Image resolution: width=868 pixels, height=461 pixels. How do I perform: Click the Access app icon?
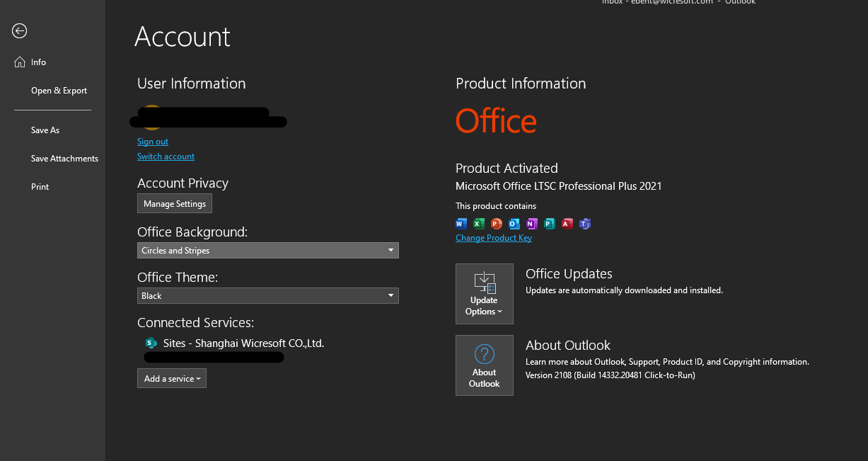coord(567,224)
